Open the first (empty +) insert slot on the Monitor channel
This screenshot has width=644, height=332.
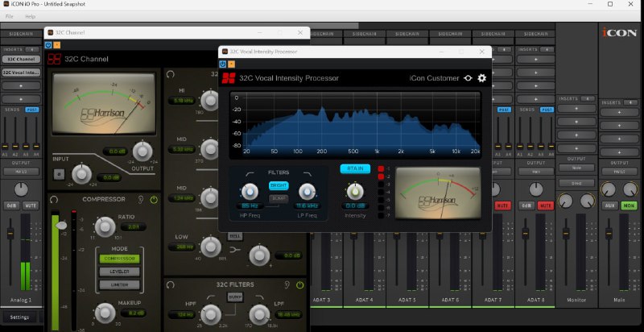576,109
